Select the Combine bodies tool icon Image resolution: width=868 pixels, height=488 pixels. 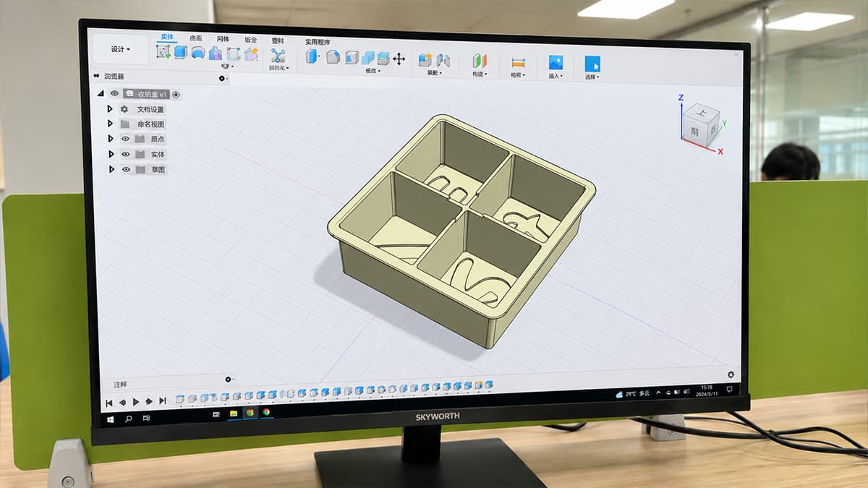point(367,59)
